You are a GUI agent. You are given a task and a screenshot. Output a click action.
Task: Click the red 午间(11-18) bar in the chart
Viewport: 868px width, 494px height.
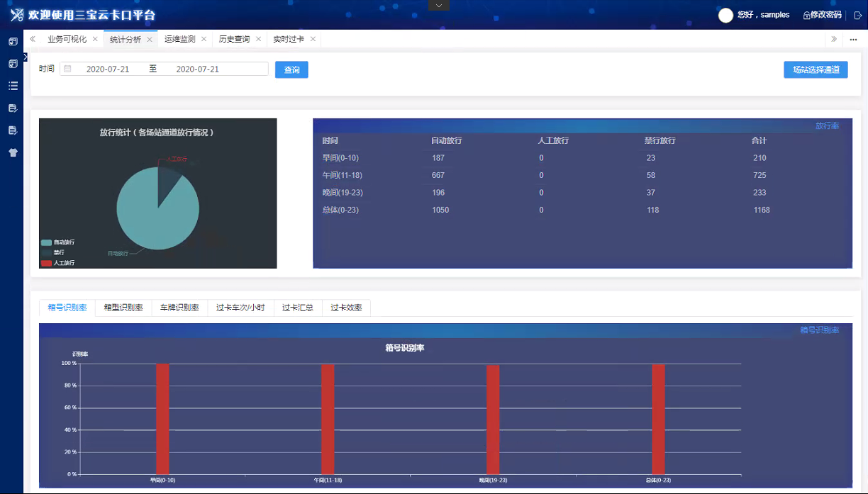coord(326,418)
